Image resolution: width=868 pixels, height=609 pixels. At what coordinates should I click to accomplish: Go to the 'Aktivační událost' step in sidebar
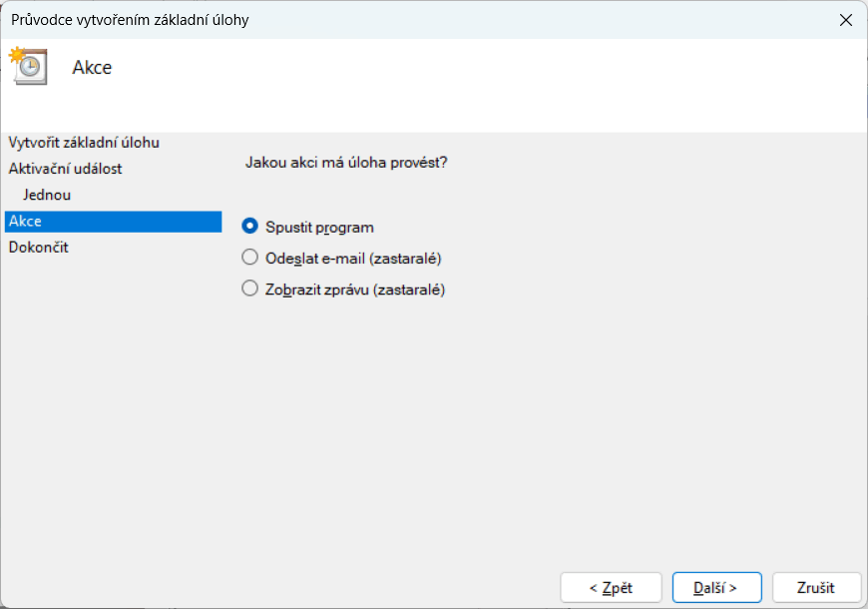(66, 169)
